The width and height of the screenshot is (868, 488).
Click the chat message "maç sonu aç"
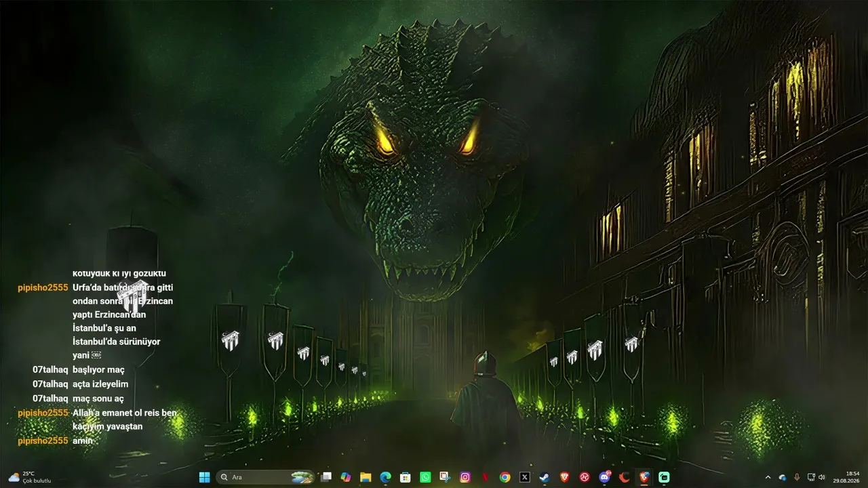click(98, 399)
